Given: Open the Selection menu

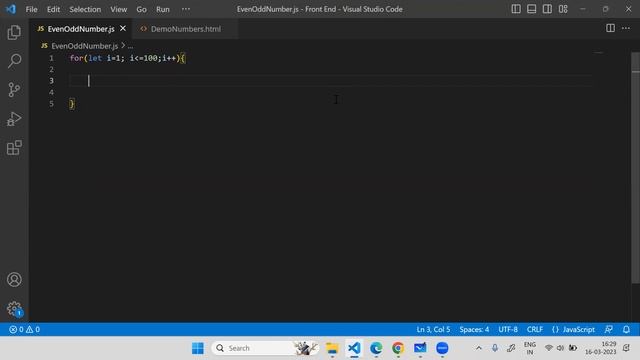Looking at the screenshot, I should click(x=85, y=9).
